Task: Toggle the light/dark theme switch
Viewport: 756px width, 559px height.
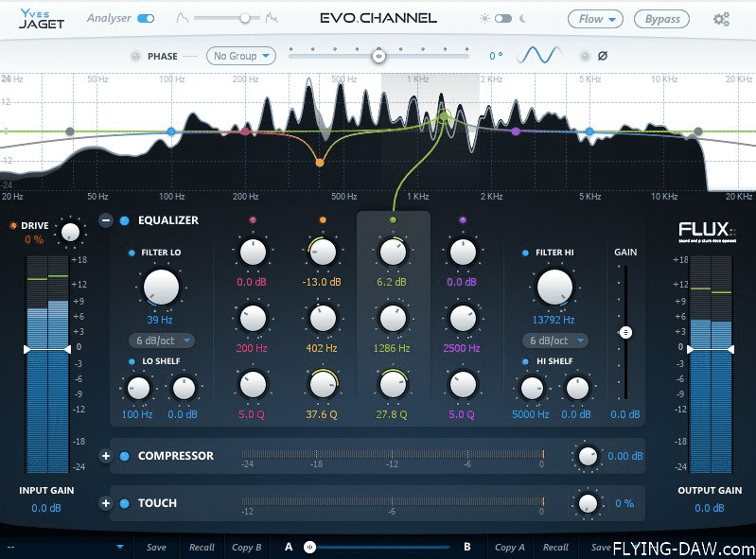Action: 502,19
